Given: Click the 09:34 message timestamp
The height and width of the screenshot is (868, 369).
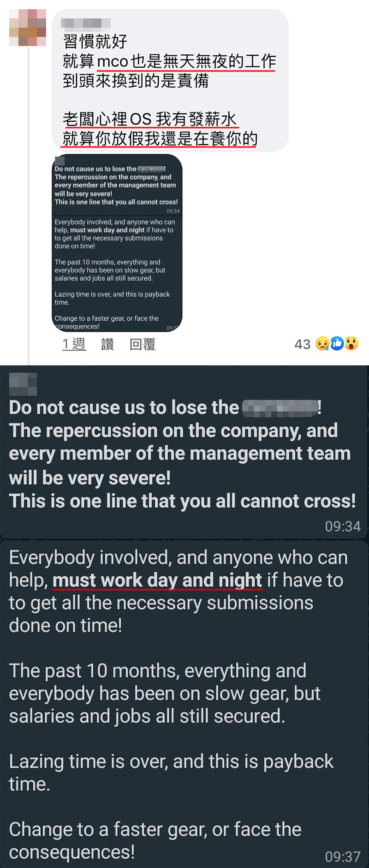Looking at the screenshot, I should [343, 526].
